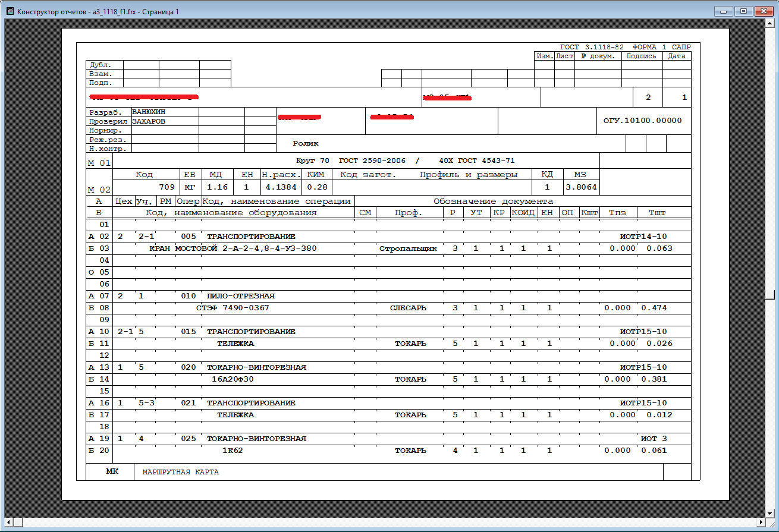Click the МАРШРУТНАЯ КАРТА footer label
Viewport: 779px width, 532px height.
click(181, 472)
